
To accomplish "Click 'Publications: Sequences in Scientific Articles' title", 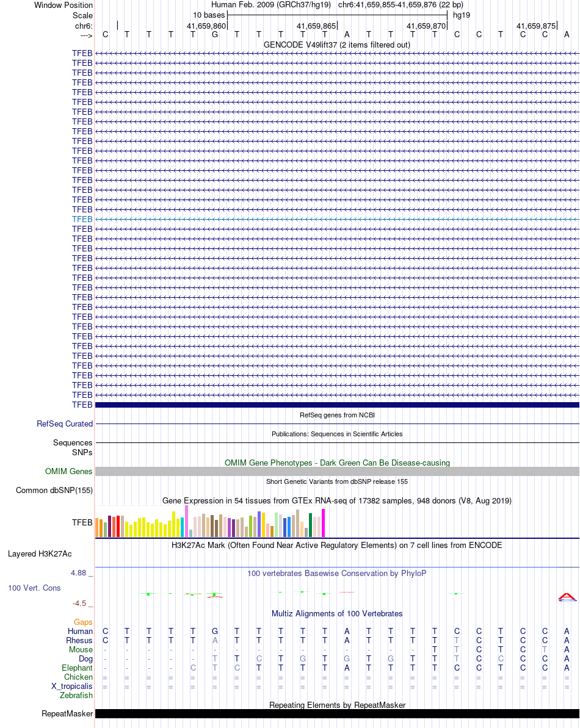I will pos(337,434).
